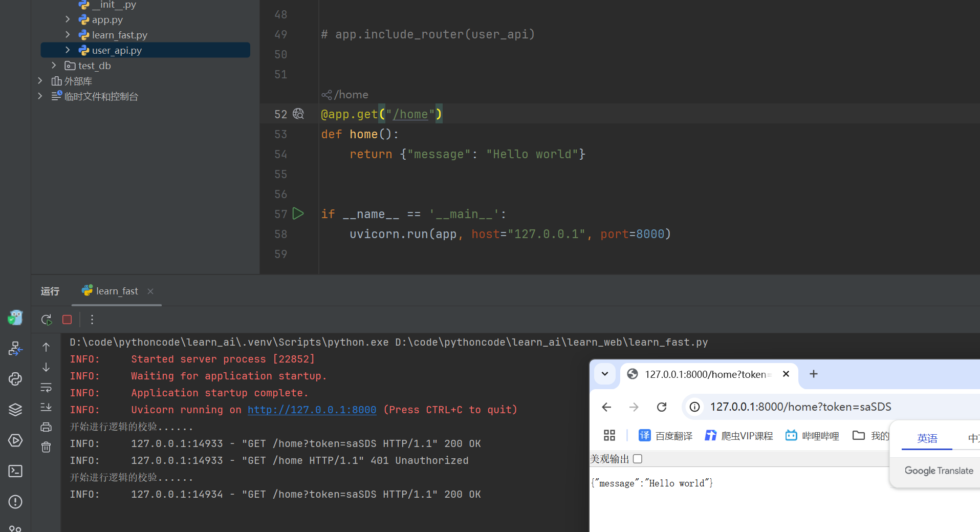980x532 pixels.
Task: Stop the running server process
Action: [x=67, y=320]
